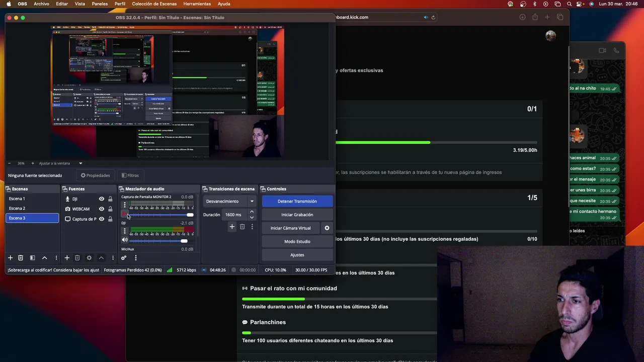Add a new scene with the plus icon
644x362 pixels.
pos(10,258)
